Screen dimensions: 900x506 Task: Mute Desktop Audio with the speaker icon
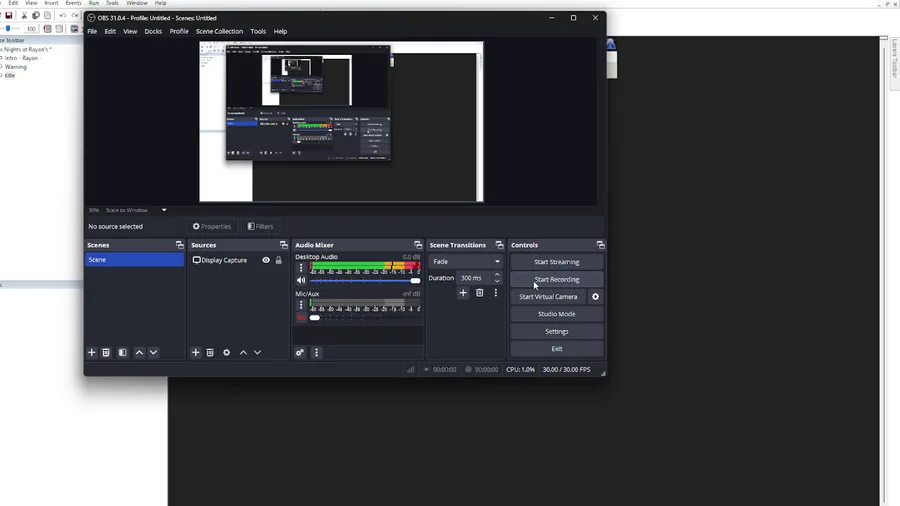pyautogui.click(x=301, y=281)
